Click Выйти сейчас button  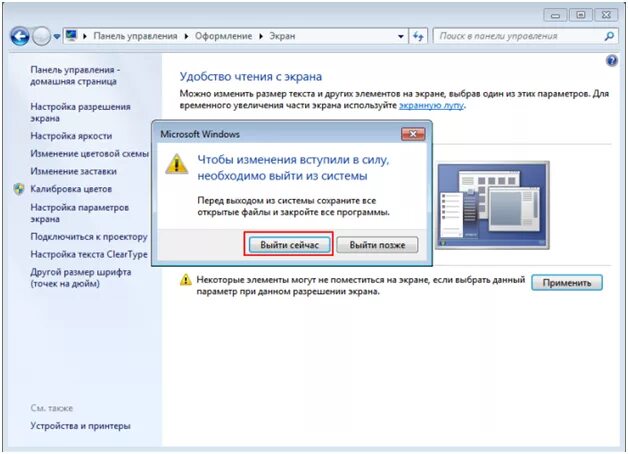click(x=290, y=245)
